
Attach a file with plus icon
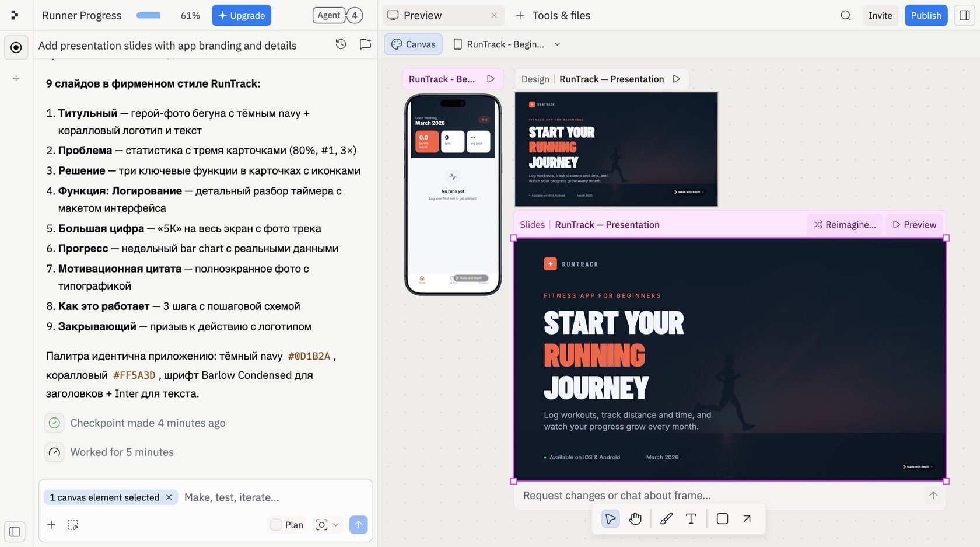[x=51, y=525]
